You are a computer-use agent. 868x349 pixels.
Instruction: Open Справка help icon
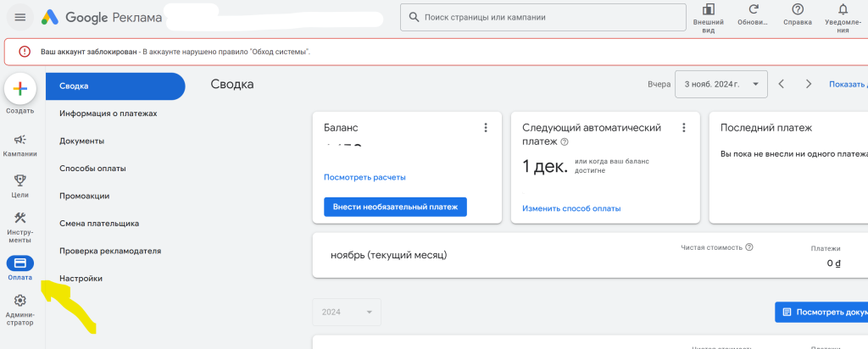click(x=798, y=9)
